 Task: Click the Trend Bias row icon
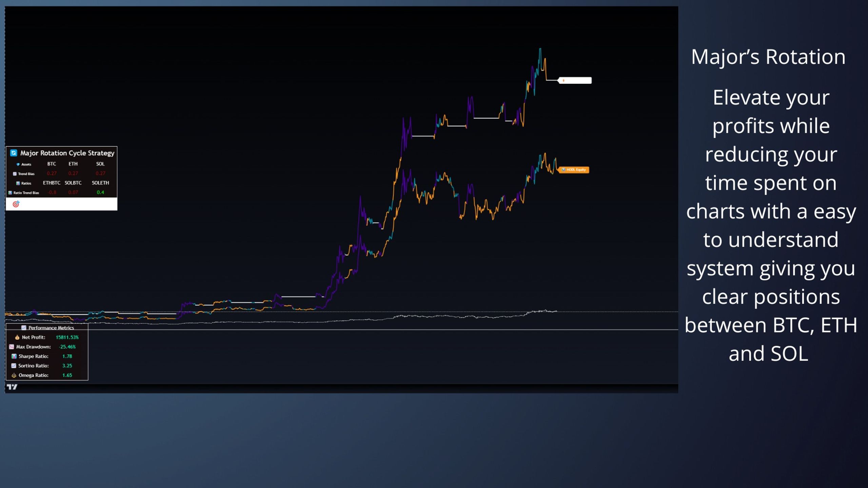[15, 174]
